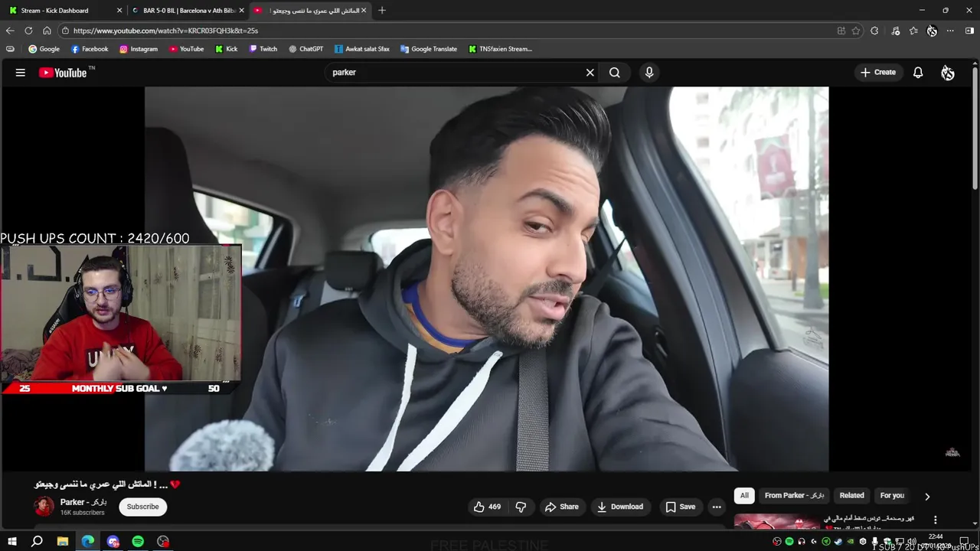Open the first recommended video thumbnail

tap(776, 521)
